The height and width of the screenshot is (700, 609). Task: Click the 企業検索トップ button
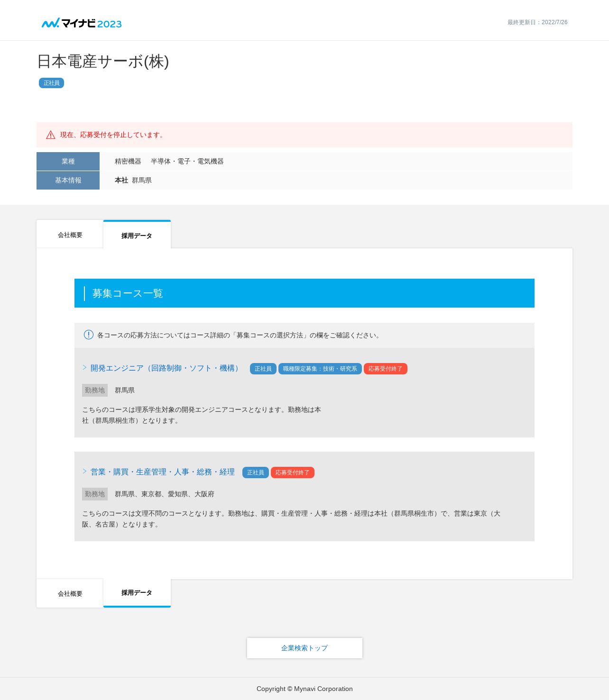coord(304,648)
